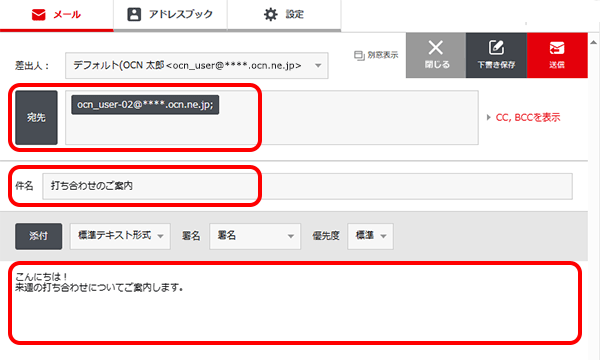This screenshot has height=360, width=600.
Task: Click the settings gear icon
Action: (x=271, y=15)
